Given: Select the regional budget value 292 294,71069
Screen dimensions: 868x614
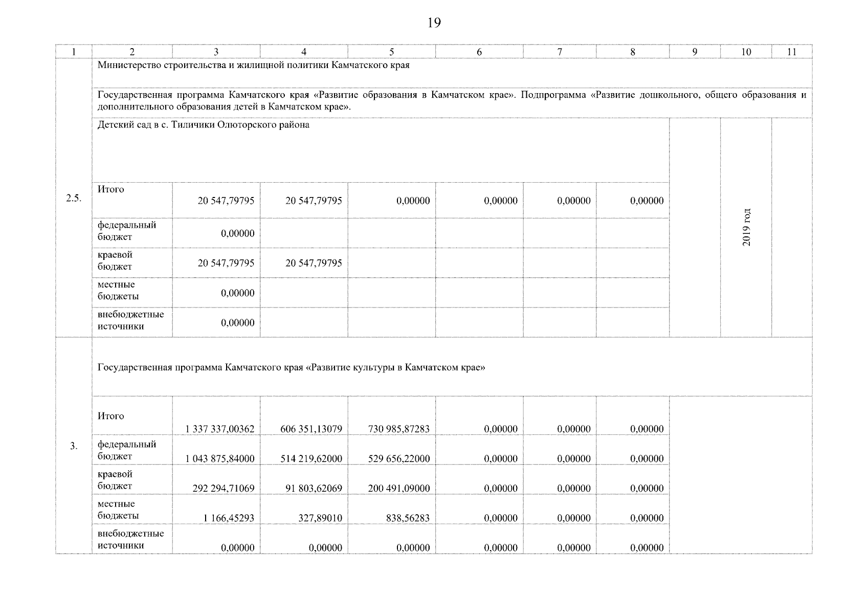Looking at the screenshot, I should point(223,488).
